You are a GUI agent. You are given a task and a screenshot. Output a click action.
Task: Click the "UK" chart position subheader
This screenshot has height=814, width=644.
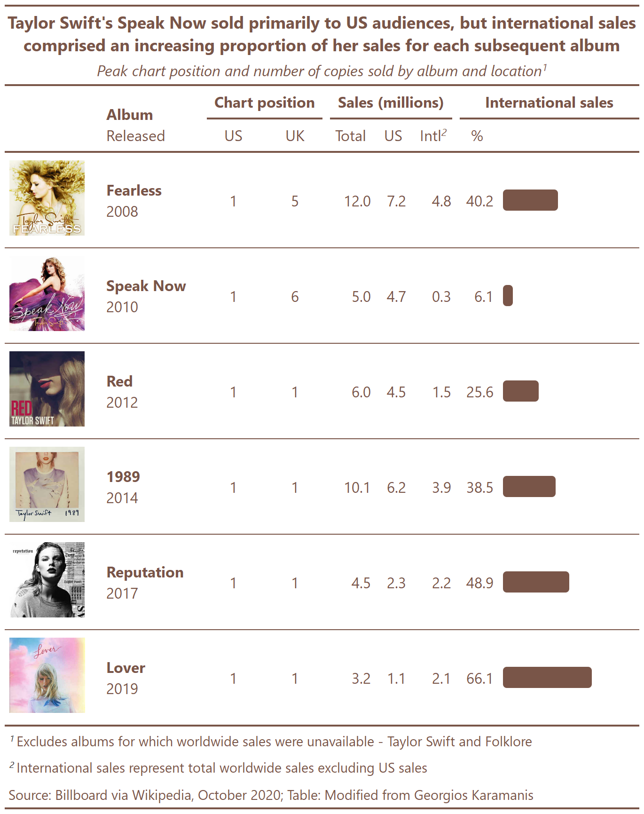point(295,136)
